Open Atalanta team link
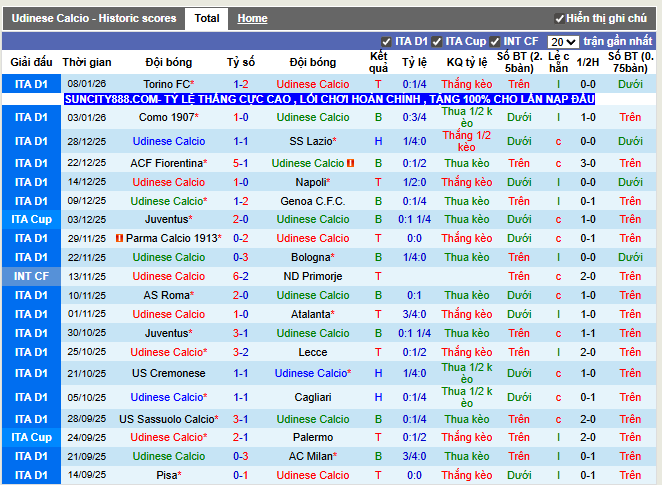This screenshot has height=485, width=662. pos(313,314)
